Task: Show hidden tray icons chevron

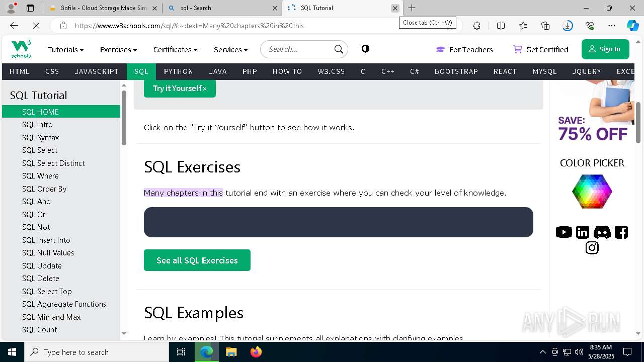Action: click(542, 352)
